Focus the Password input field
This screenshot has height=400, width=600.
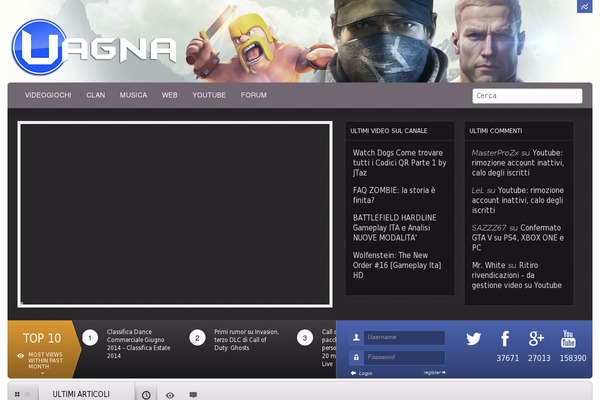[404, 357]
